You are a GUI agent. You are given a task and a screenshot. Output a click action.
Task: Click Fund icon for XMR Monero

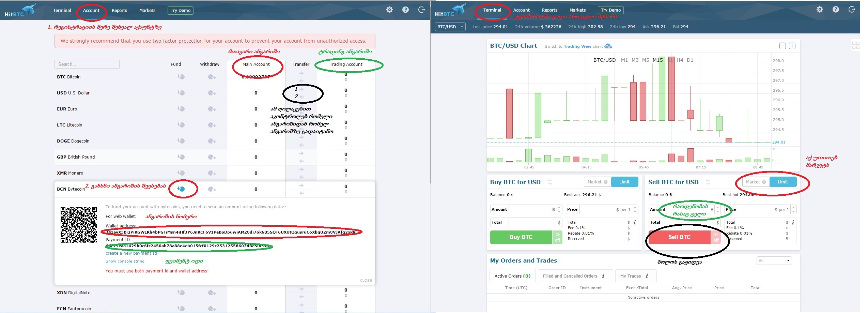click(181, 173)
